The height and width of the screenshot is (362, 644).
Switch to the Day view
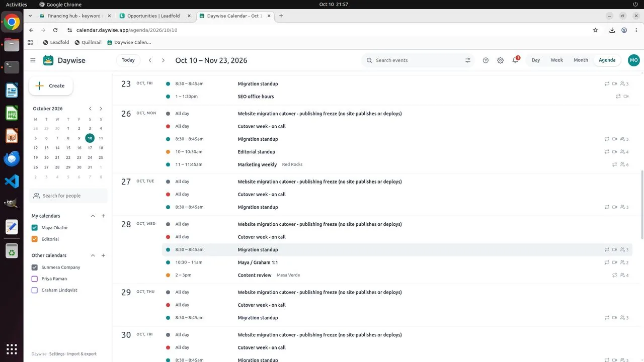(x=536, y=60)
